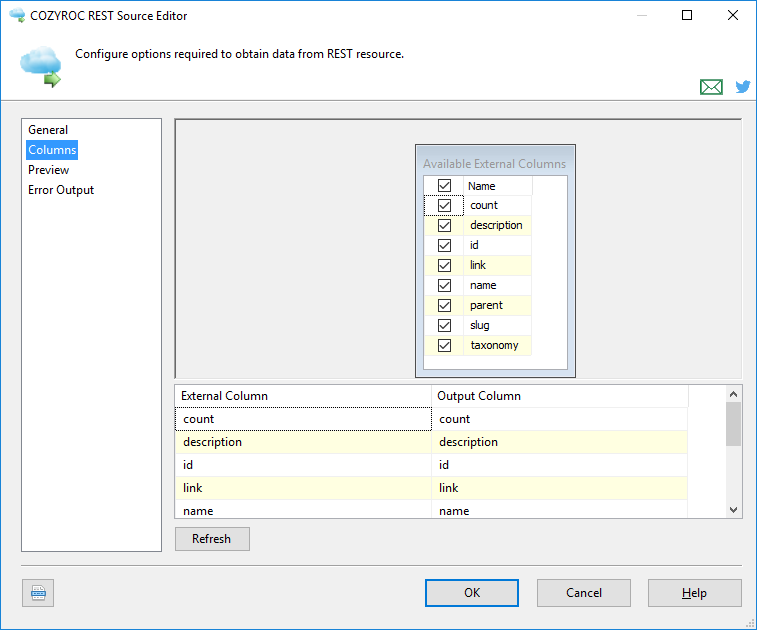757x630 pixels.
Task: Uncheck the slug column checkbox
Action: (x=444, y=325)
